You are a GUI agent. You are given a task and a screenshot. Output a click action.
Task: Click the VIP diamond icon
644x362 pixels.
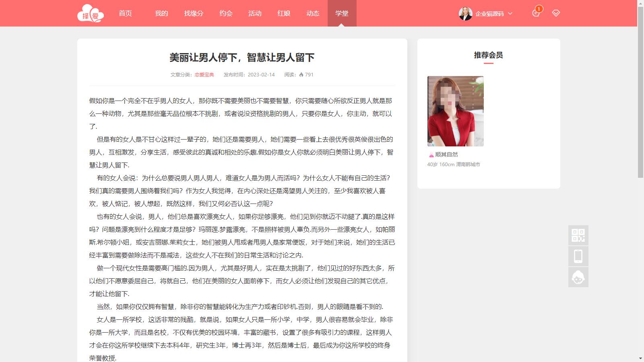pos(556,13)
